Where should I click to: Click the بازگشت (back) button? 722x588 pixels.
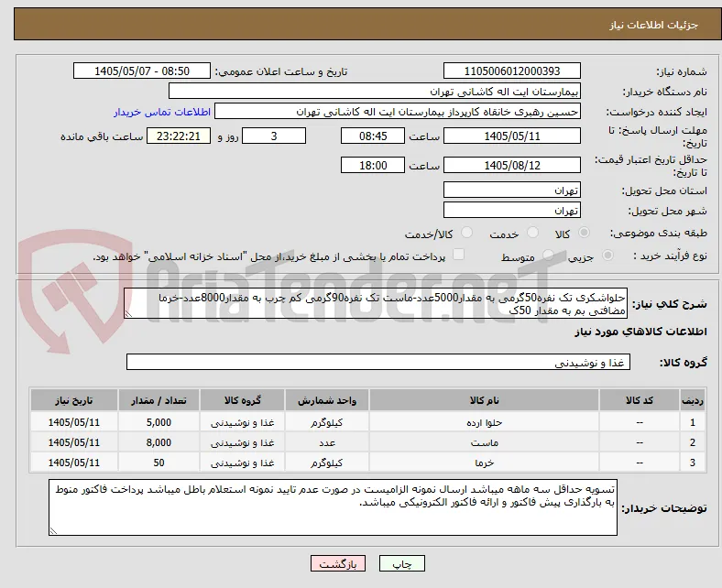pos(337,563)
